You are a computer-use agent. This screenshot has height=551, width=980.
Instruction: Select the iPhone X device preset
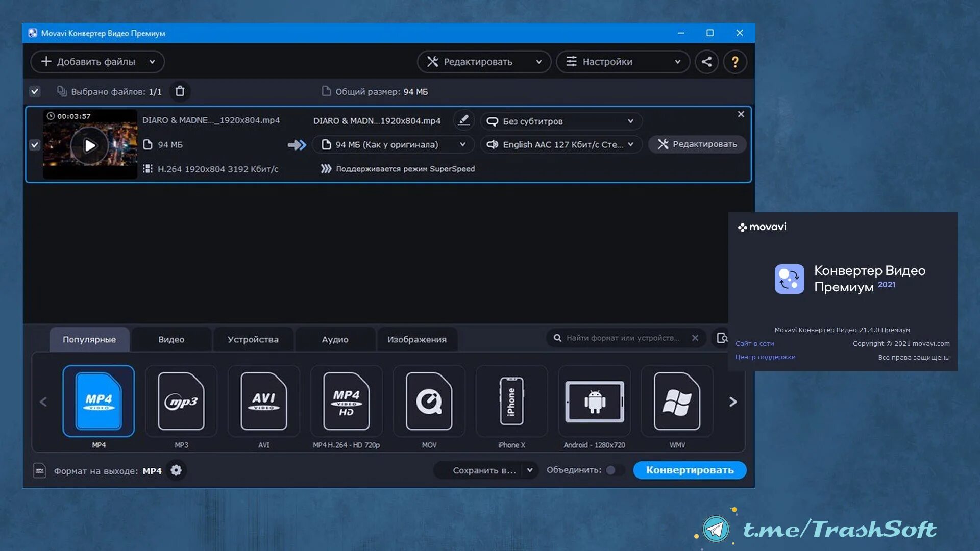(512, 401)
